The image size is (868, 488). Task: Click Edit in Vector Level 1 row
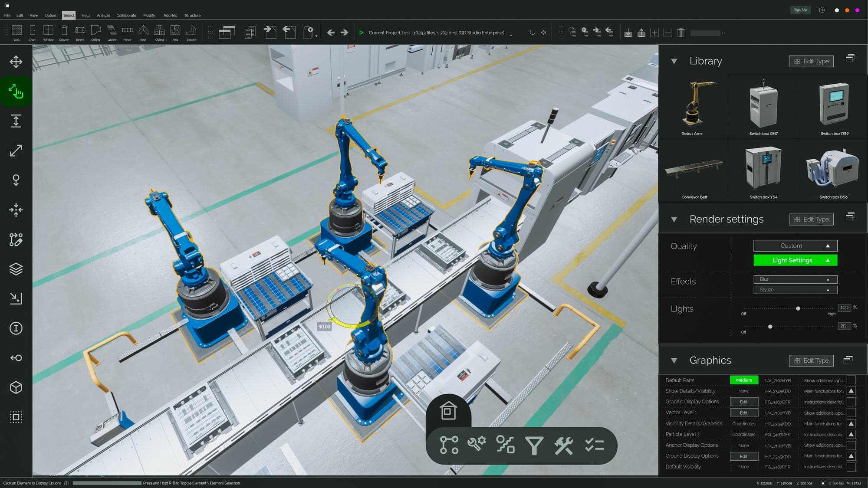click(744, 413)
